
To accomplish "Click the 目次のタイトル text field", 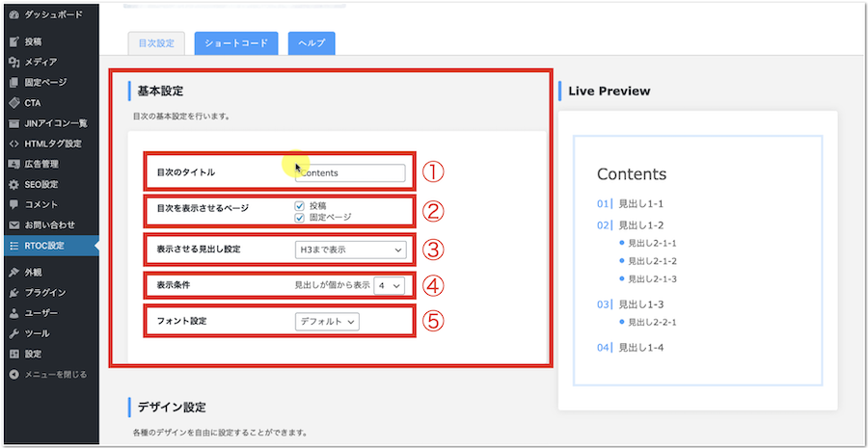I will coord(350,173).
